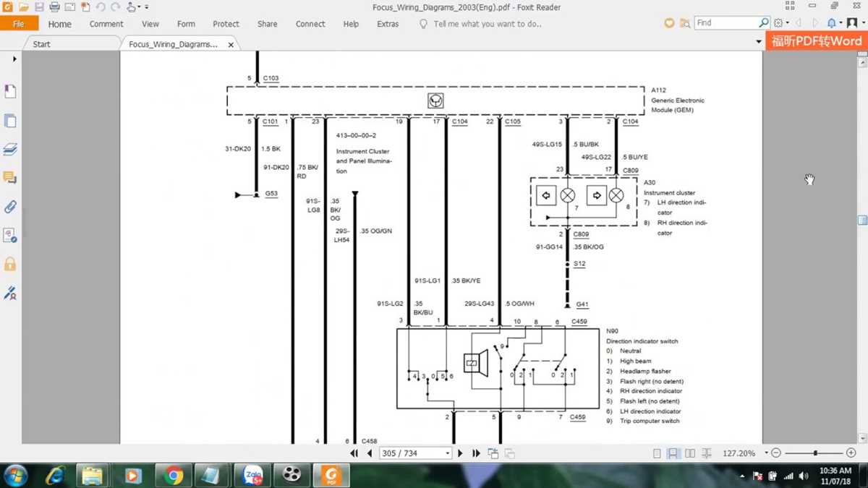Open the File menu
Viewport: 868px width, 488px height.
point(19,24)
